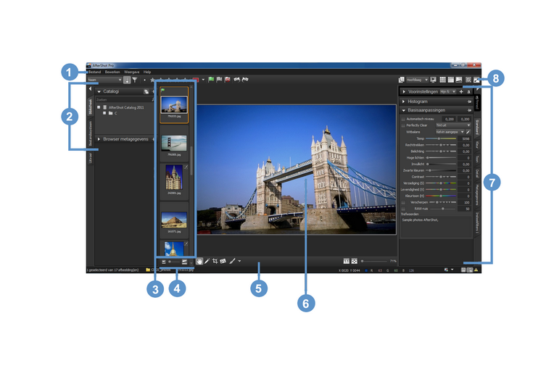Click the filter funnel icon
Image resolution: width=554 pixels, height=392 pixels.
[x=135, y=80]
